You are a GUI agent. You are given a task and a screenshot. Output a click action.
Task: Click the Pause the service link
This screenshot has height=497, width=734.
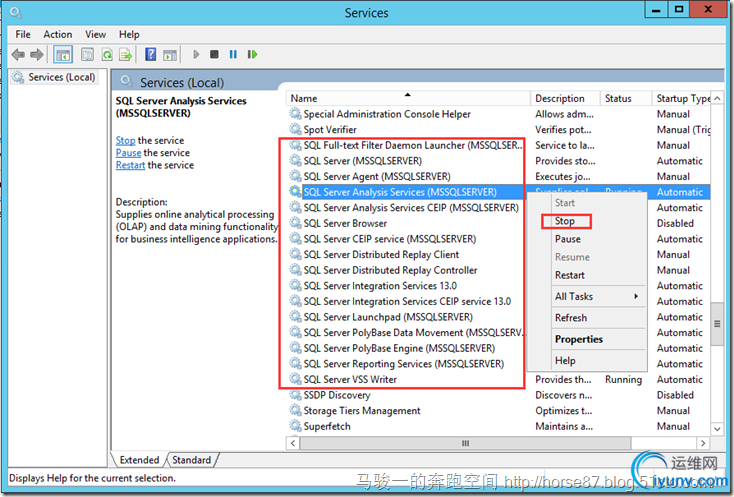pos(128,153)
